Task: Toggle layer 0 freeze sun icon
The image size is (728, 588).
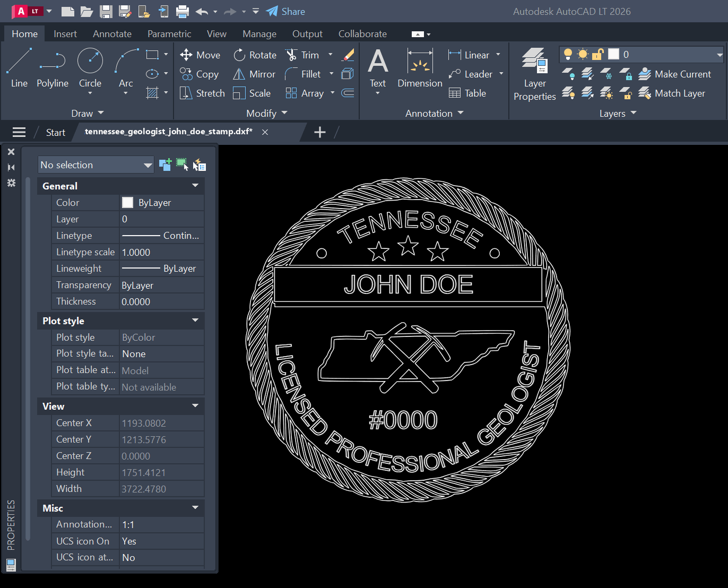Action: coord(583,54)
